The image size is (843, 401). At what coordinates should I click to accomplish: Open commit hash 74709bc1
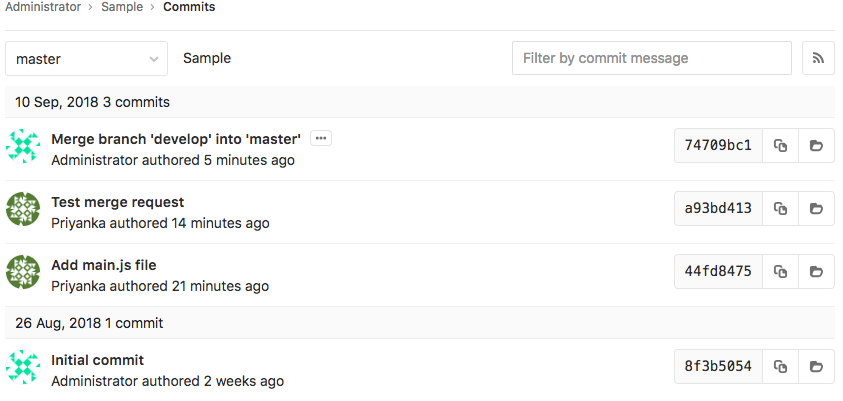pyautogui.click(x=718, y=145)
